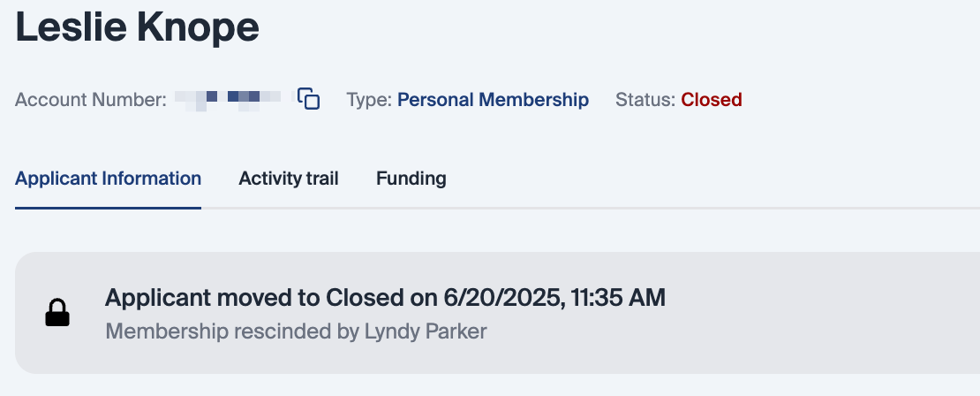Copy the account number to clipboard
Image resolution: width=980 pixels, height=396 pixels.
tap(308, 99)
